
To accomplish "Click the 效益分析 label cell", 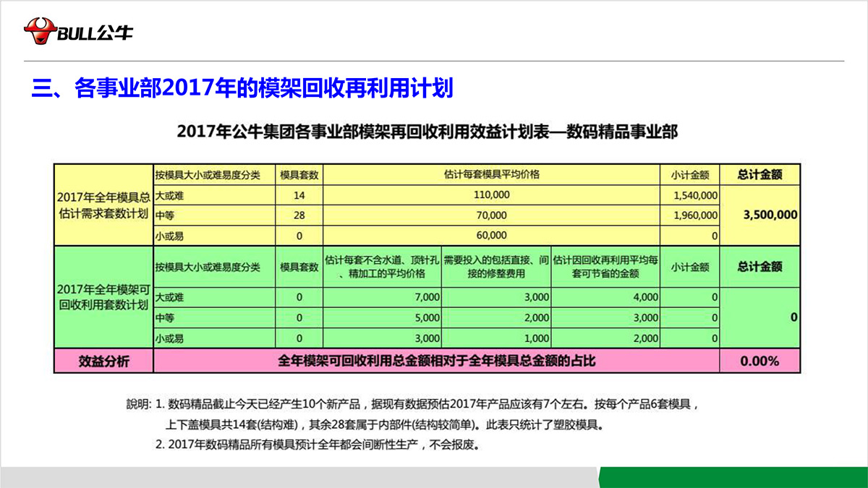I will (x=103, y=361).
